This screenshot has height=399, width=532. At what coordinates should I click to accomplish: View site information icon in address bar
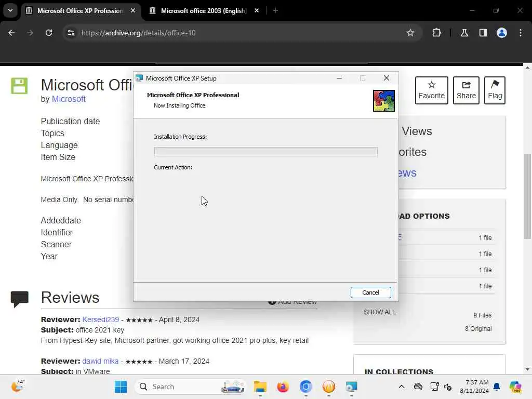point(71,33)
